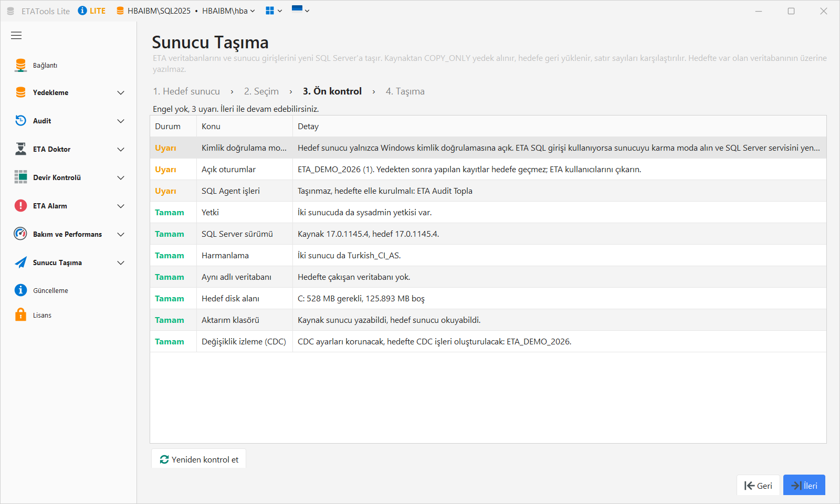Image resolution: width=840 pixels, height=504 pixels.
Task: Expand the Bakım ve Performans chevron
Action: pyautogui.click(x=121, y=235)
